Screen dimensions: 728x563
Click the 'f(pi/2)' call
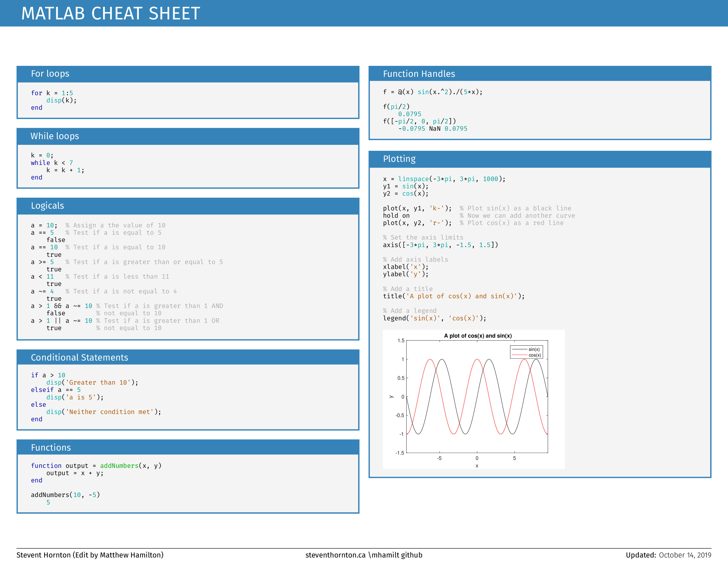click(396, 107)
